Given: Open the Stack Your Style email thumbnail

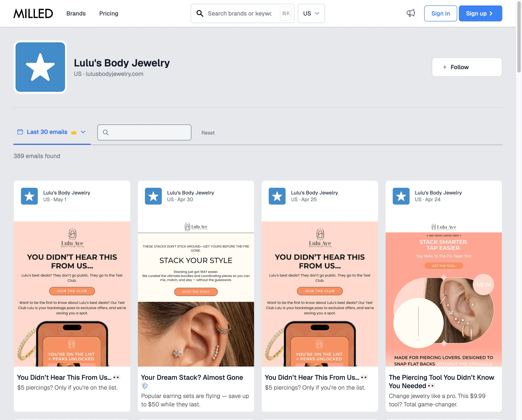Looking at the screenshot, I should (196, 294).
